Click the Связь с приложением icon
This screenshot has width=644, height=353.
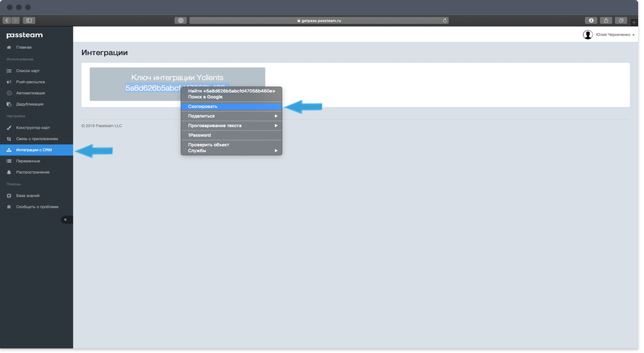pos(9,139)
